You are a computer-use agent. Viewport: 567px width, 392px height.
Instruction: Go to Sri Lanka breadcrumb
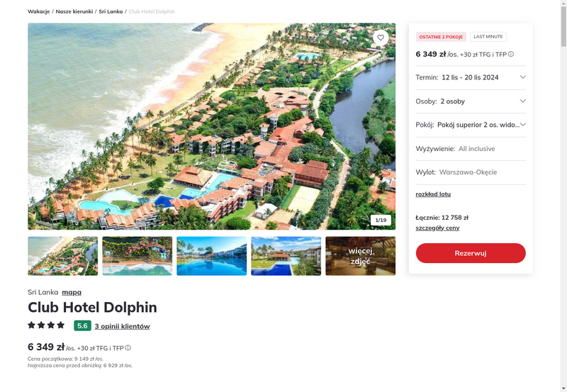click(x=111, y=11)
